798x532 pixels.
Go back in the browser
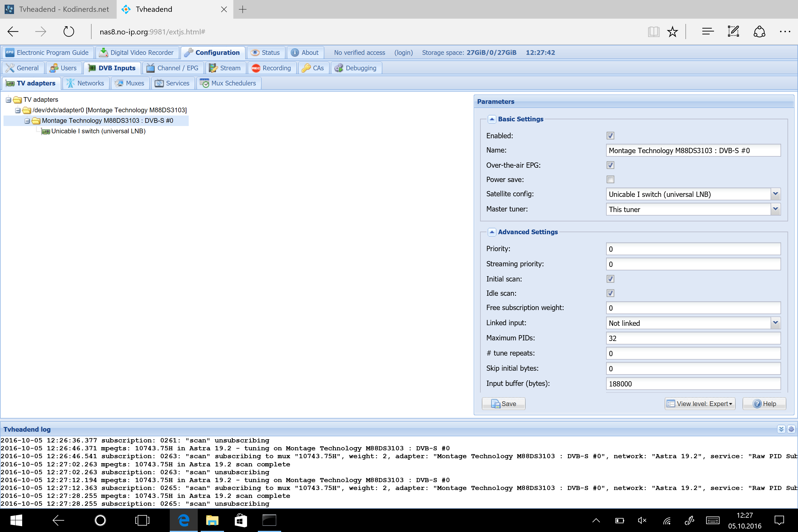[13, 32]
